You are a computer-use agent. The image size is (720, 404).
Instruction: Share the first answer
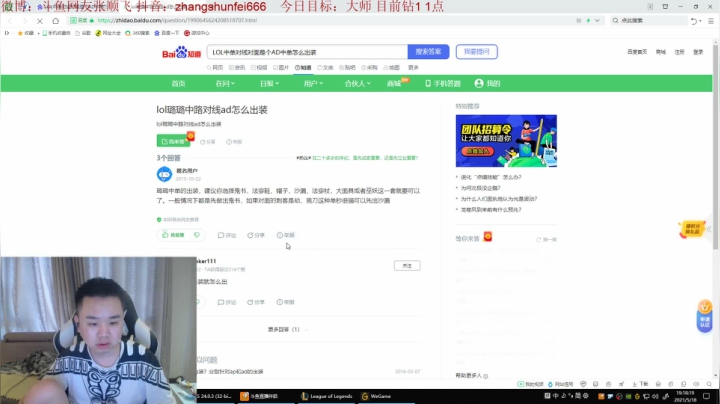[256, 235]
